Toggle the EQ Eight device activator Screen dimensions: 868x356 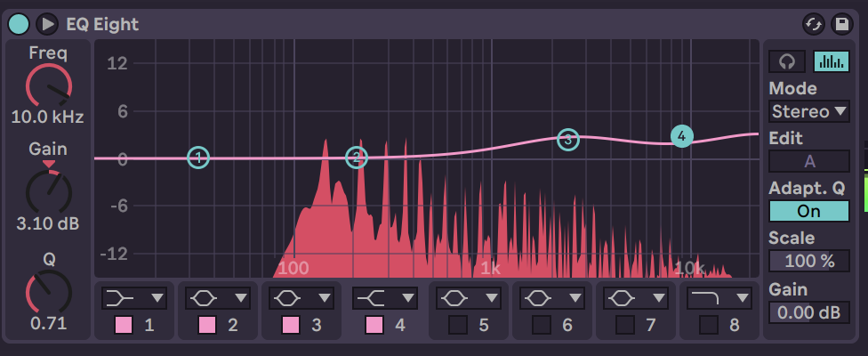click(19, 24)
